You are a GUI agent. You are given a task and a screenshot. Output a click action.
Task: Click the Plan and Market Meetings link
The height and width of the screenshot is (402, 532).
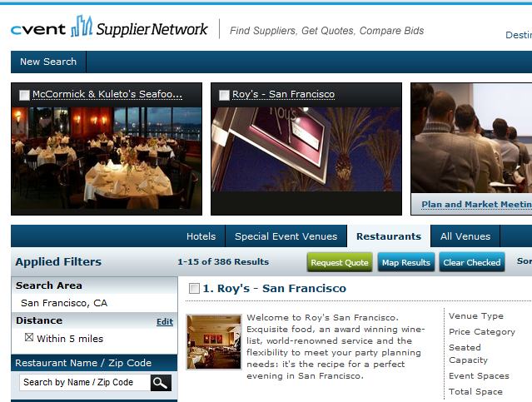477,204
